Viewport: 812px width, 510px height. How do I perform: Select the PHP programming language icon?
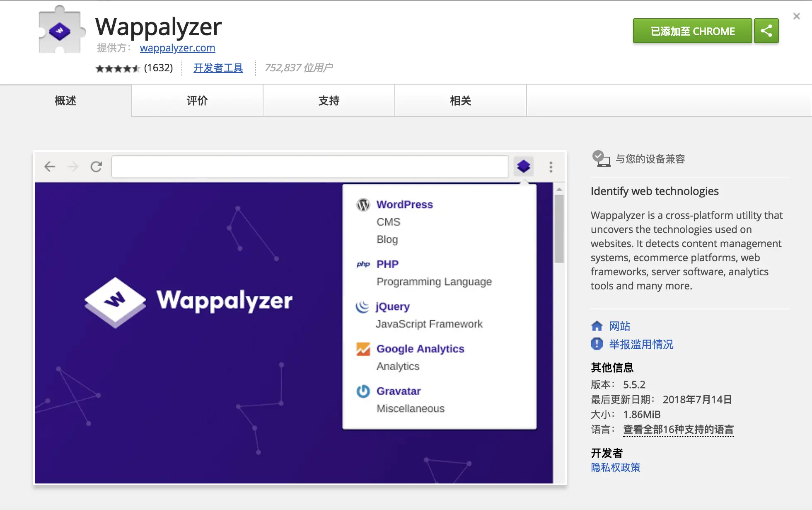pos(363,264)
